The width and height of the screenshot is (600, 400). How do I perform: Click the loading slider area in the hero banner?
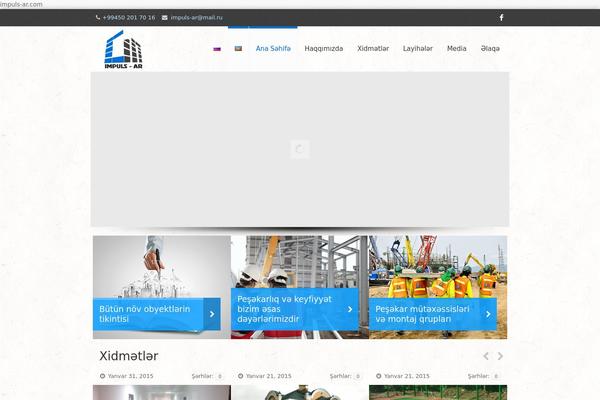(x=300, y=149)
